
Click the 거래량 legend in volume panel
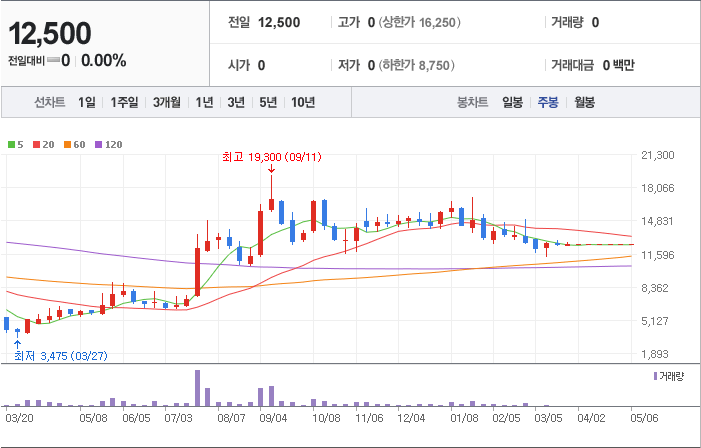click(x=669, y=376)
